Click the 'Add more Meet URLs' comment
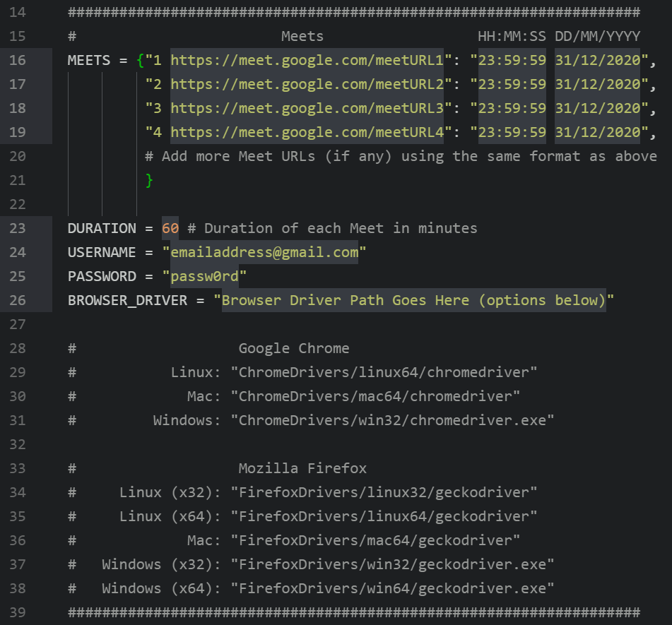Viewport: 672px width, 625px height. [401, 157]
